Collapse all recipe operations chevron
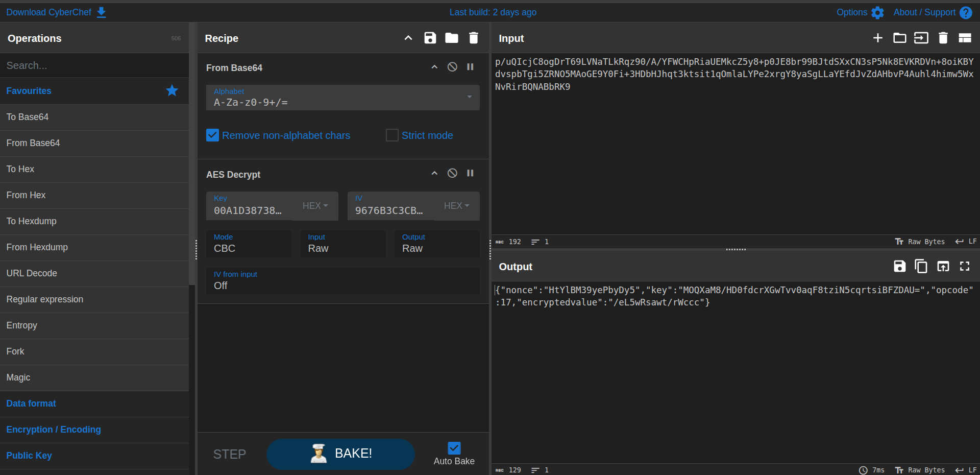Image resolution: width=980 pixels, height=475 pixels. [x=408, y=38]
